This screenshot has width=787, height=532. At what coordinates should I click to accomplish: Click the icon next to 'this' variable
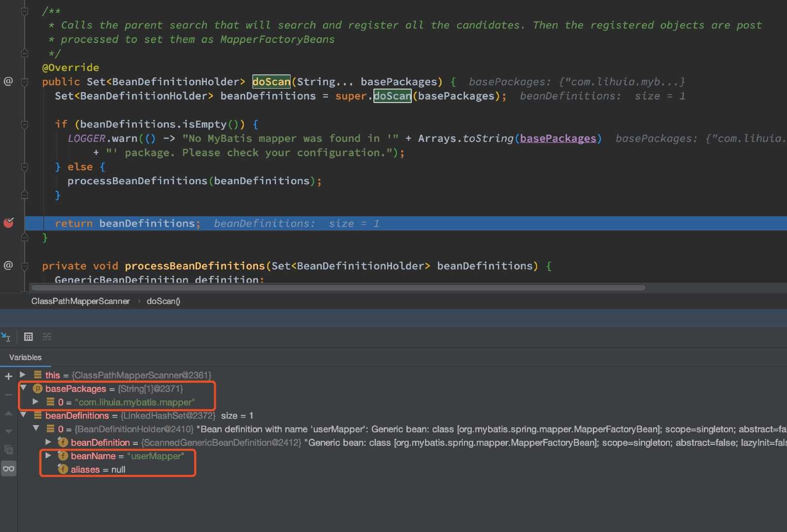point(37,375)
